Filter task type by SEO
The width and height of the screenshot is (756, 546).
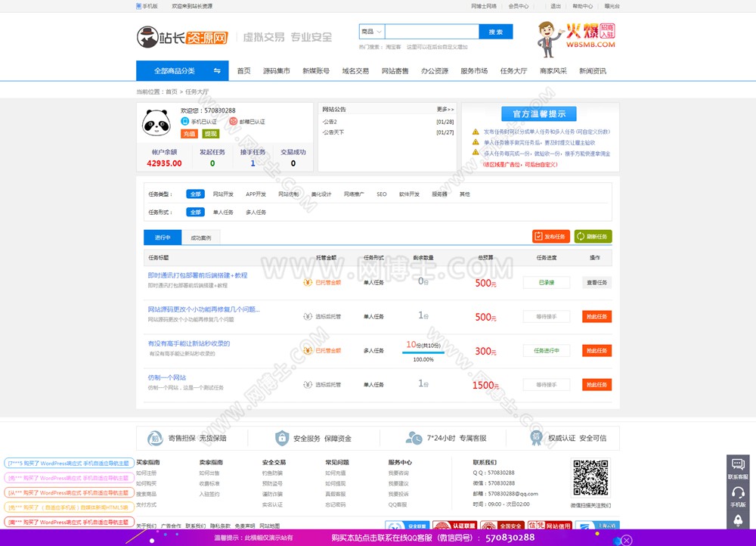[x=381, y=194]
